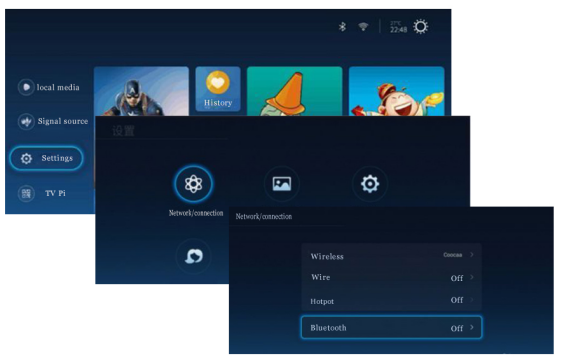Click the Bluetooth status icon in top bar
The height and width of the screenshot is (363, 562).
tap(342, 27)
